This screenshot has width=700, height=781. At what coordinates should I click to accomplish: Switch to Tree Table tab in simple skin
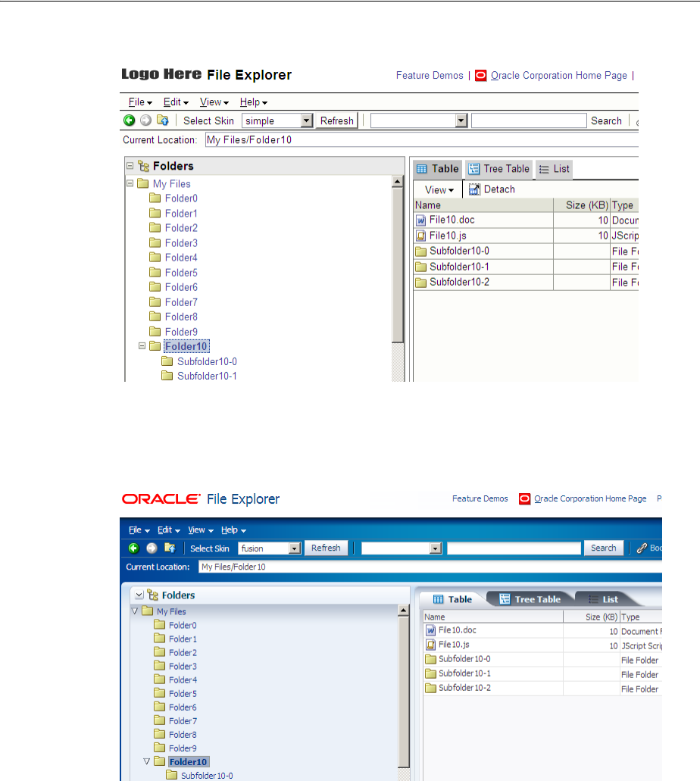tap(499, 169)
